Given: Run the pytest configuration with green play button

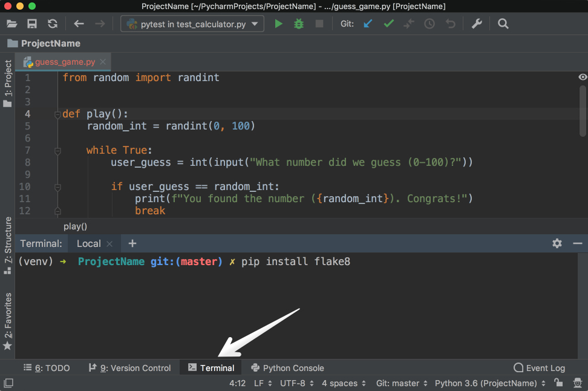Looking at the screenshot, I should (x=278, y=24).
